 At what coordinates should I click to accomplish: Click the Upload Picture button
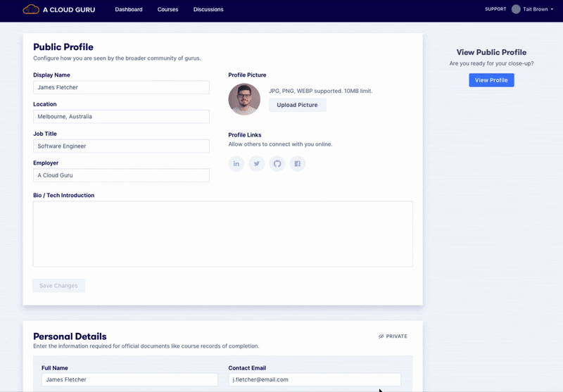[x=297, y=105]
